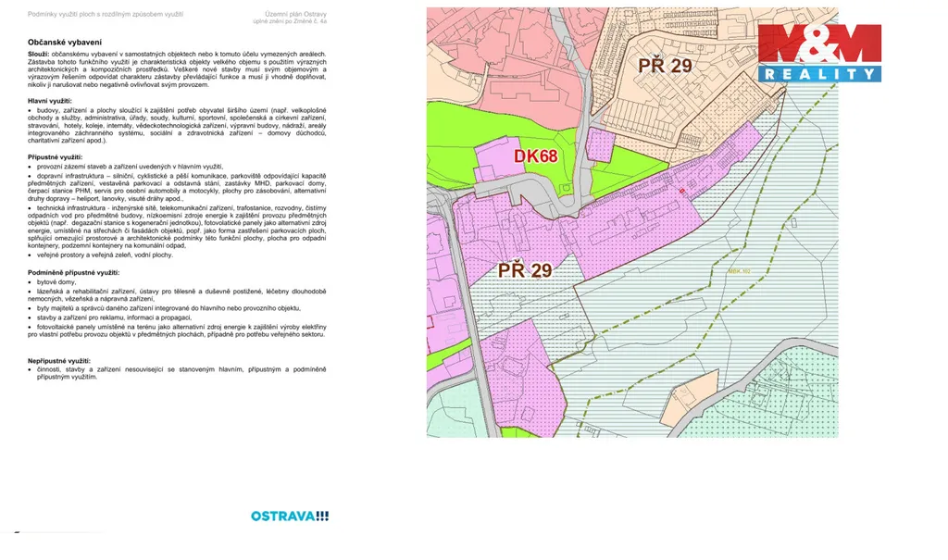The image size is (948, 560).
Task: Click the Podmíněně přípustné využití heading
Action: [x=73, y=273]
